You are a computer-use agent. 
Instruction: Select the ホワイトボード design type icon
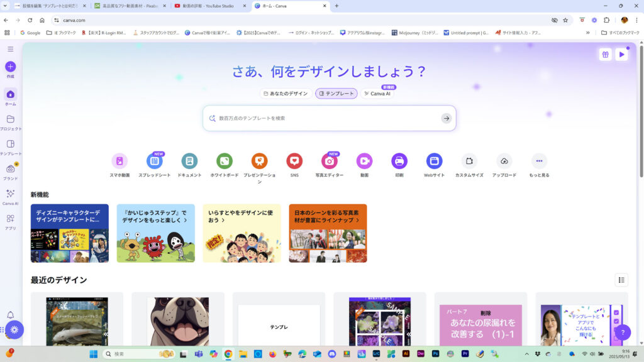225,161
